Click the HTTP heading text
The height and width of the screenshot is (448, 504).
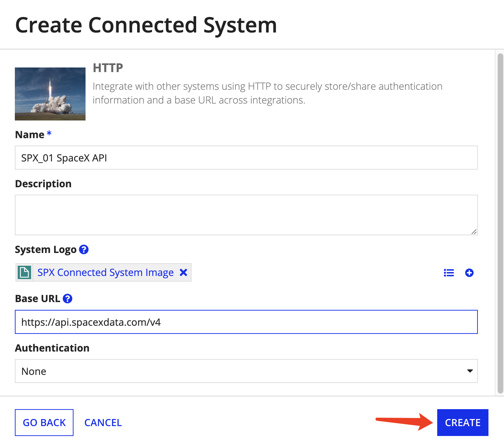pos(108,67)
